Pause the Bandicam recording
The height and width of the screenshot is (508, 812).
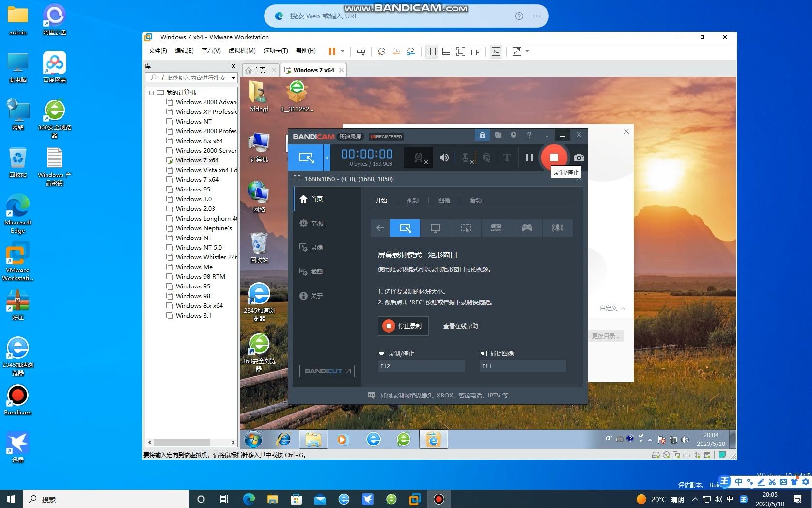pos(529,158)
